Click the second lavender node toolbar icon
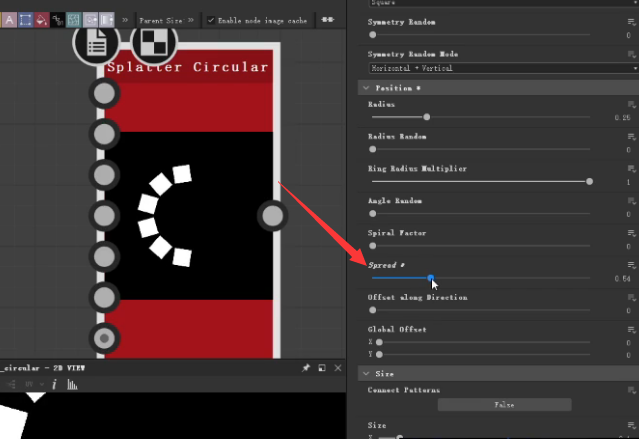This screenshot has width=639, height=439. [106, 20]
